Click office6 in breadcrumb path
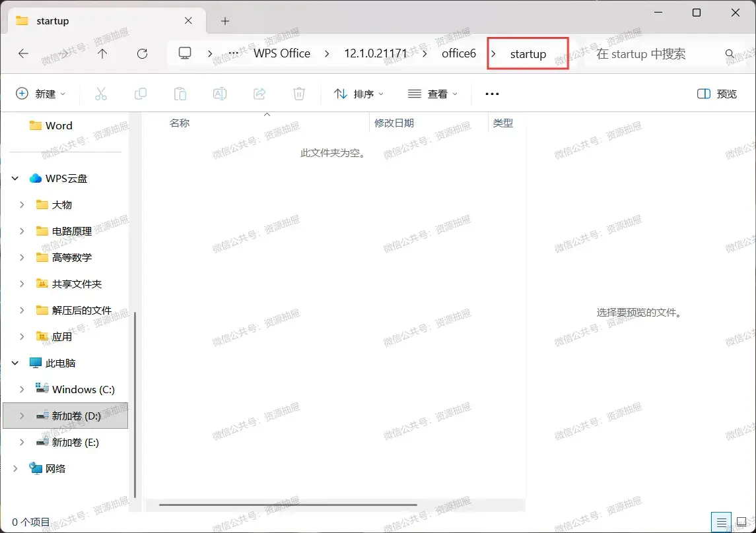The width and height of the screenshot is (756, 533). (x=459, y=53)
